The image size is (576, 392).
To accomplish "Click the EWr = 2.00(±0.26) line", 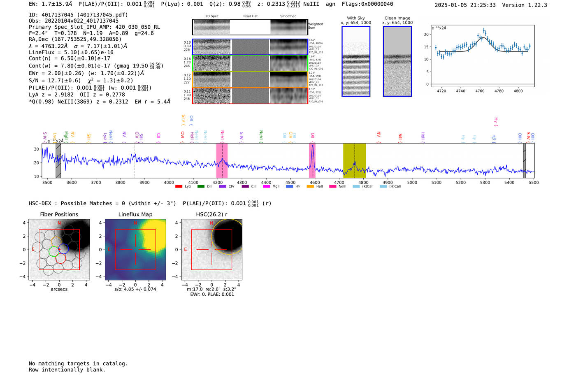I will [86, 73].
